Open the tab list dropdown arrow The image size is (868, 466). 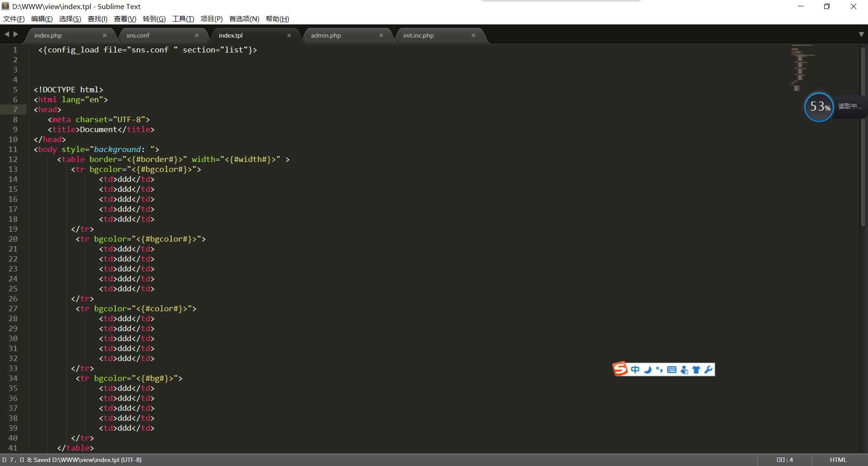click(861, 34)
